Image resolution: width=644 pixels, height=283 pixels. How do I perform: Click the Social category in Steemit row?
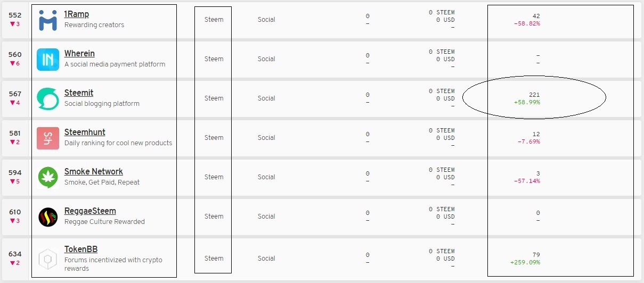(x=266, y=98)
